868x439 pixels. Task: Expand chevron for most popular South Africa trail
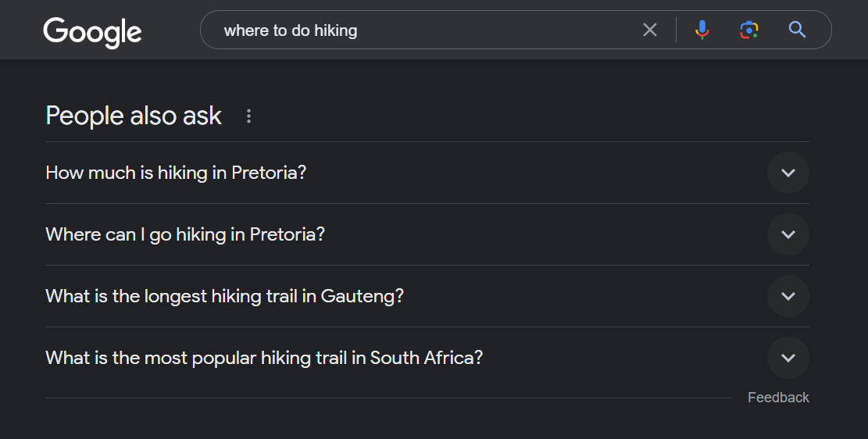[788, 358]
